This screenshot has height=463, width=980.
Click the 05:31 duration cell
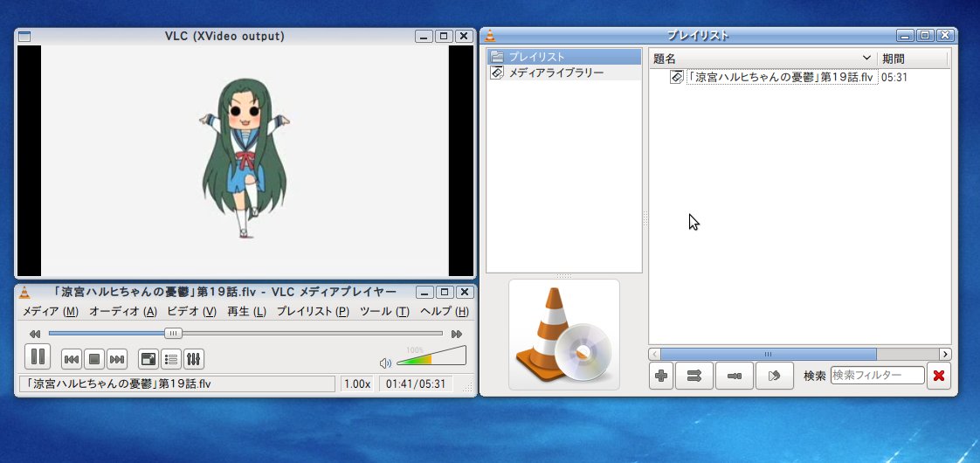click(894, 78)
